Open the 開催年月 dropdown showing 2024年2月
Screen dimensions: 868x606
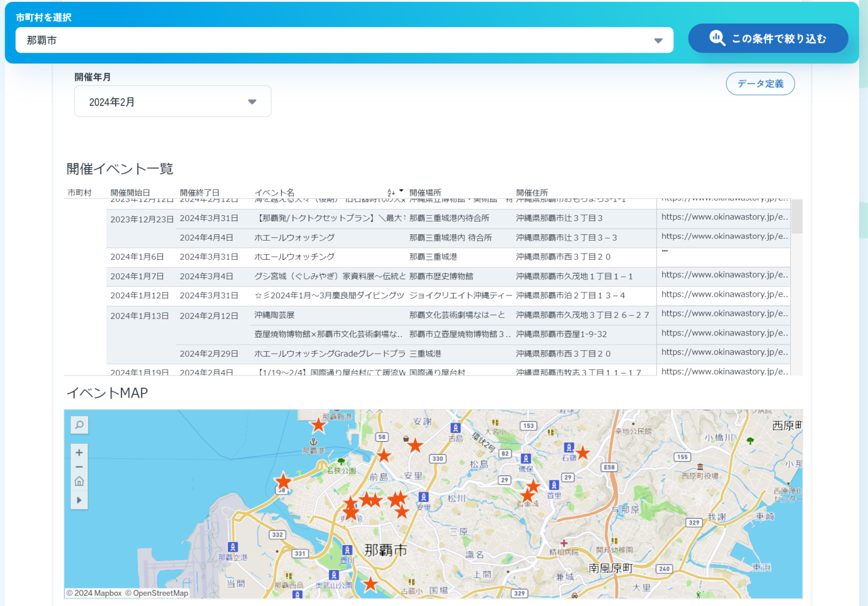(x=172, y=102)
